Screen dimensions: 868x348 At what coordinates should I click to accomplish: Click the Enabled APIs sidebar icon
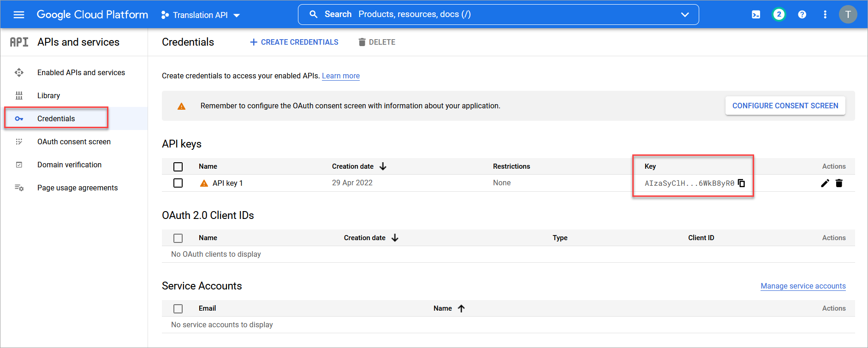pos(19,72)
